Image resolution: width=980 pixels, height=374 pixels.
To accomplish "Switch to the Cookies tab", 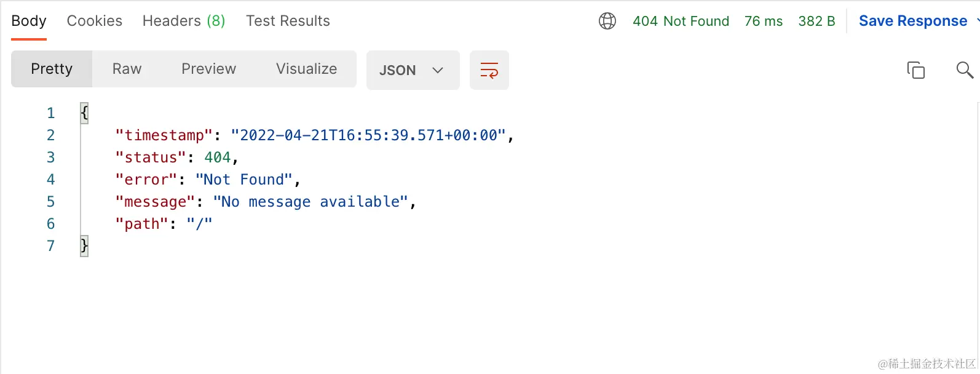I will click(95, 21).
